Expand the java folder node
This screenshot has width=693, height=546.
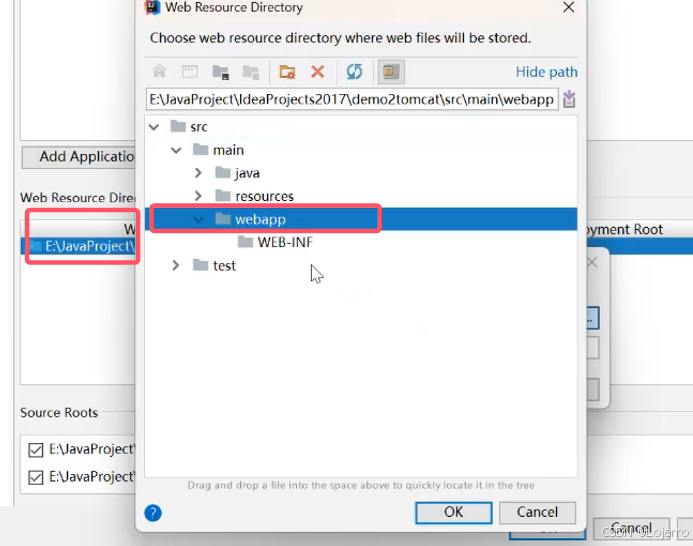(x=198, y=173)
